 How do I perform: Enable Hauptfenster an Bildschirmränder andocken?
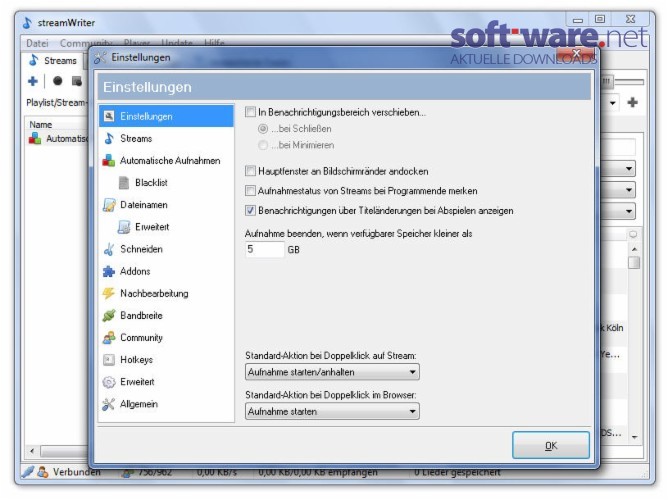pos(250,171)
